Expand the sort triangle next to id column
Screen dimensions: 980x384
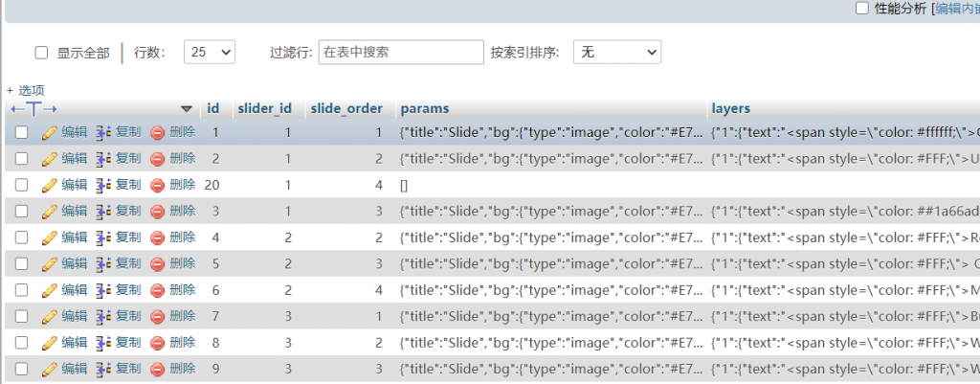(x=187, y=109)
